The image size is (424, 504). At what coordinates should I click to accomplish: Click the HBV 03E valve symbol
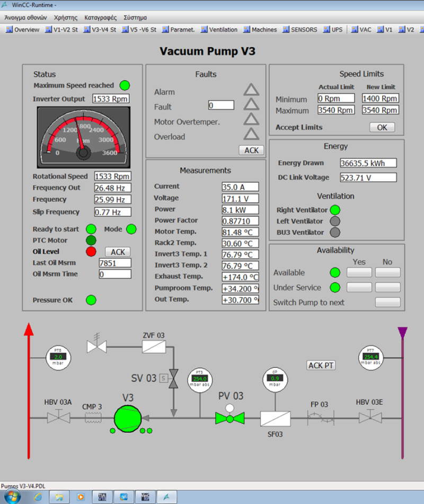tap(370, 418)
